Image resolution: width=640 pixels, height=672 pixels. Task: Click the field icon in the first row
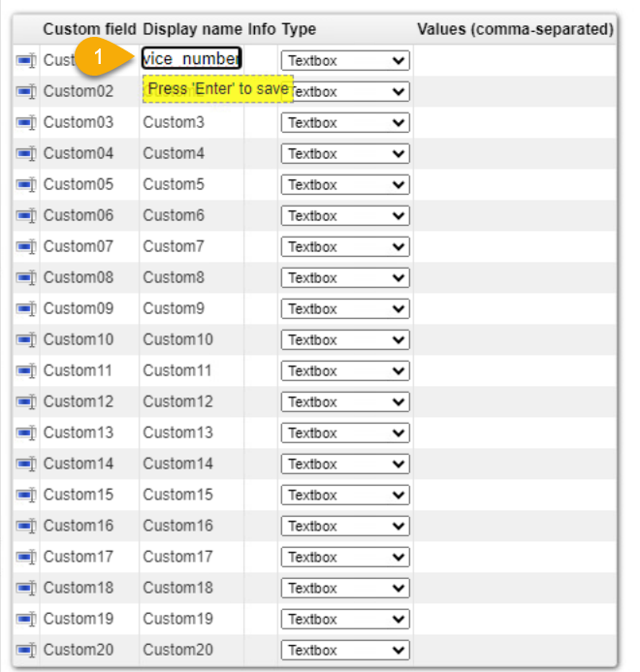point(26,60)
